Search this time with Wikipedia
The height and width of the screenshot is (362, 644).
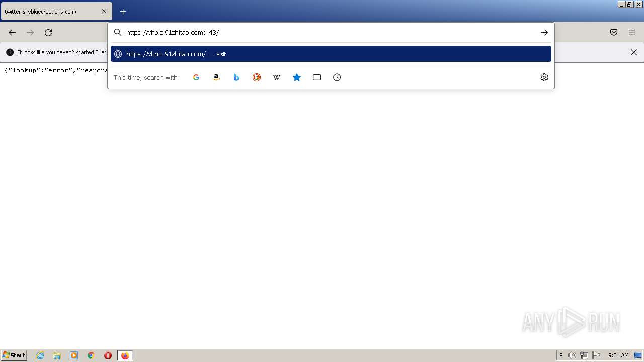[277, 77]
